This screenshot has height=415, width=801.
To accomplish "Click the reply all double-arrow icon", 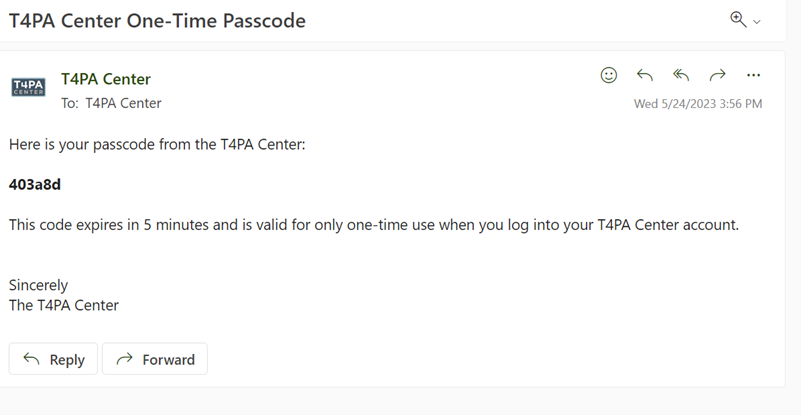I will pyautogui.click(x=681, y=75).
